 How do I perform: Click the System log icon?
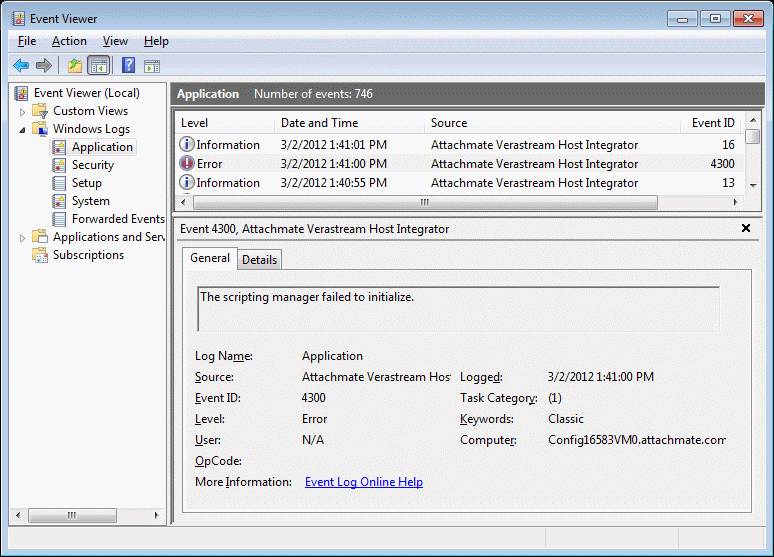[59, 201]
